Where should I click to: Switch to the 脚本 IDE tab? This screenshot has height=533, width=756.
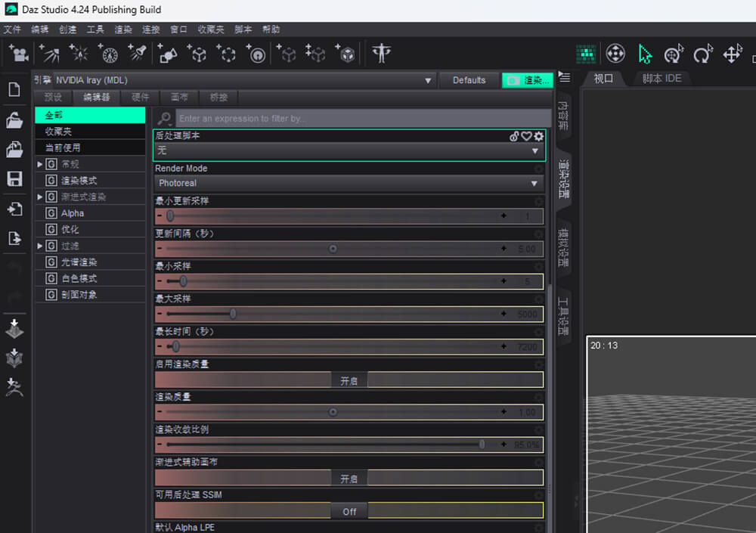661,79
